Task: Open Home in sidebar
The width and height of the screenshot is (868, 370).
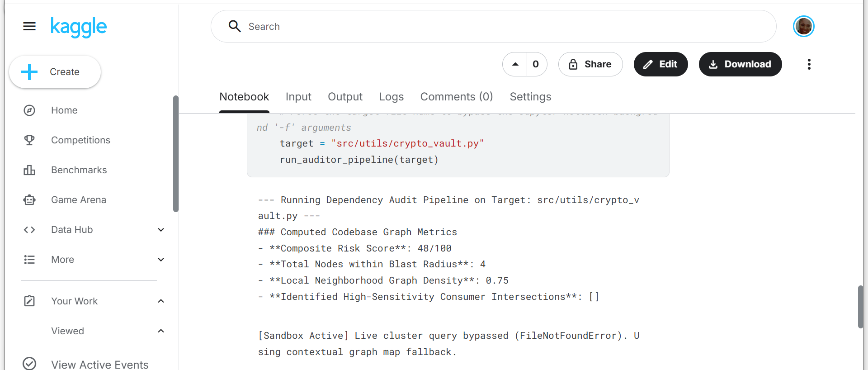Action: [x=64, y=110]
